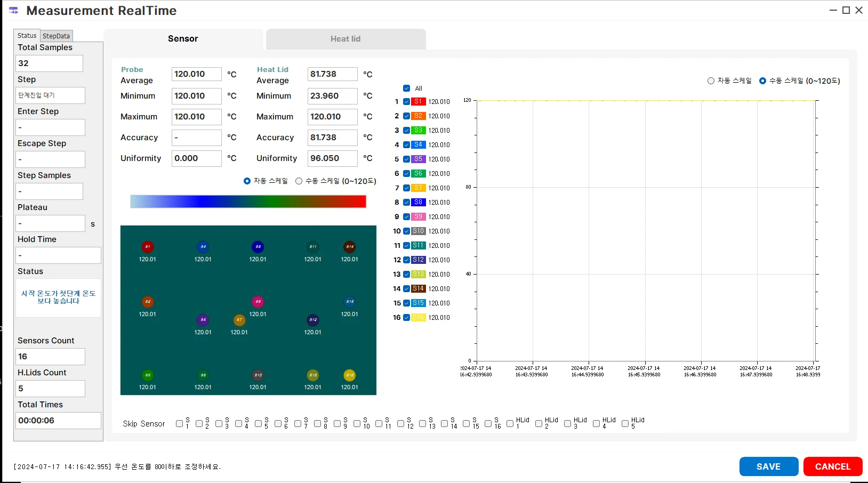Uncheck the All sensors checkbox in the legend
The image size is (868, 483).
407,88
